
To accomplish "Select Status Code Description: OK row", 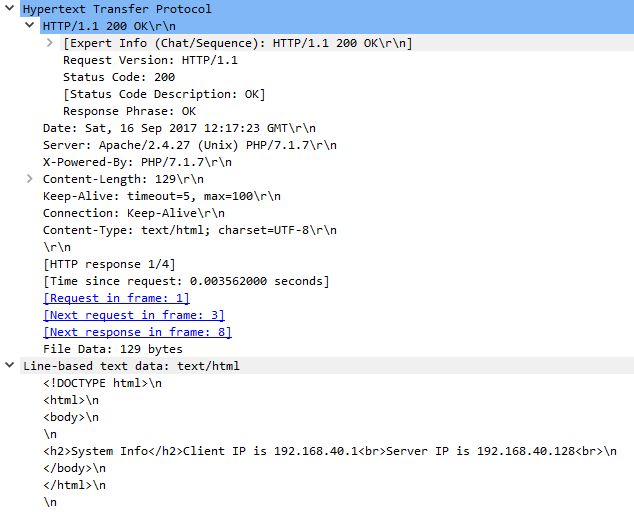I will 164,94.
